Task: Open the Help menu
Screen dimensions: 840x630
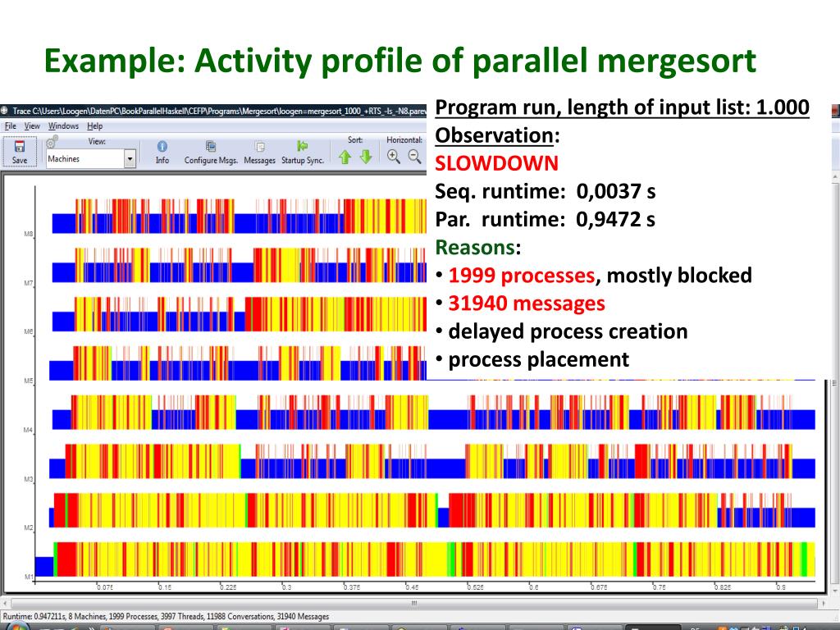Action: (x=95, y=126)
